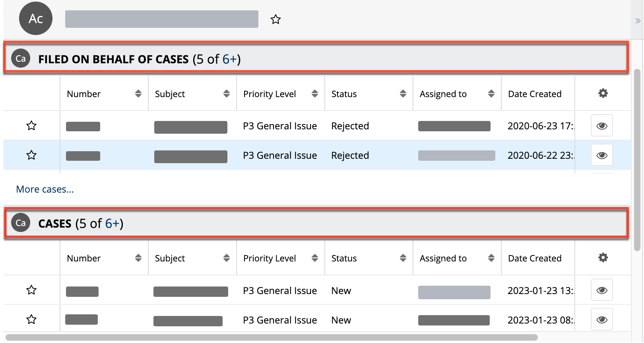Favorite the record using the star beside the name field
This screenshot has width=644, height=343.
pos(275,19)
